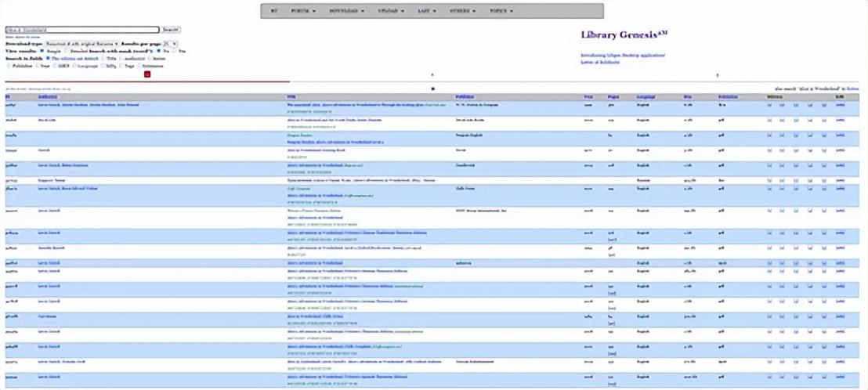Click the Penguin English publisher cell
The image size is (868, 390).
[x=471, y=135]
